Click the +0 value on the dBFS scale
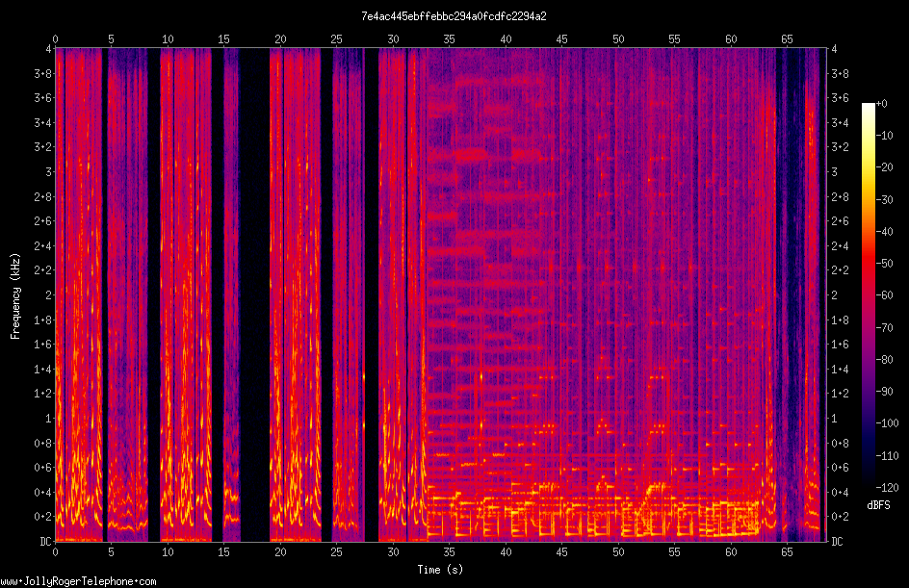The height and width of the screenshot is (588, 909). (x=881, y=104)
